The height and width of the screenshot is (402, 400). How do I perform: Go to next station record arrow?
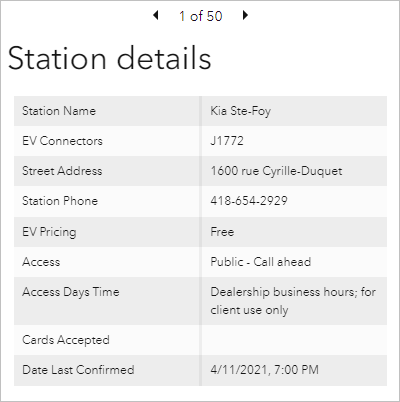point(246,15)
